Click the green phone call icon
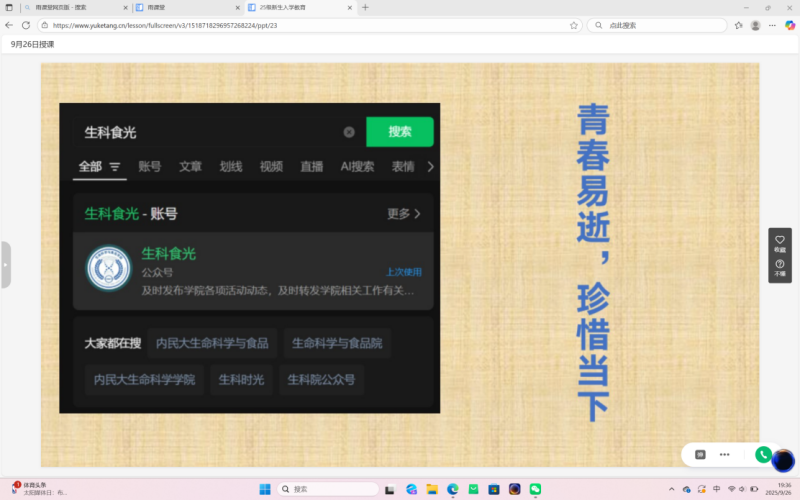800x500 pixels. [763, 454]
